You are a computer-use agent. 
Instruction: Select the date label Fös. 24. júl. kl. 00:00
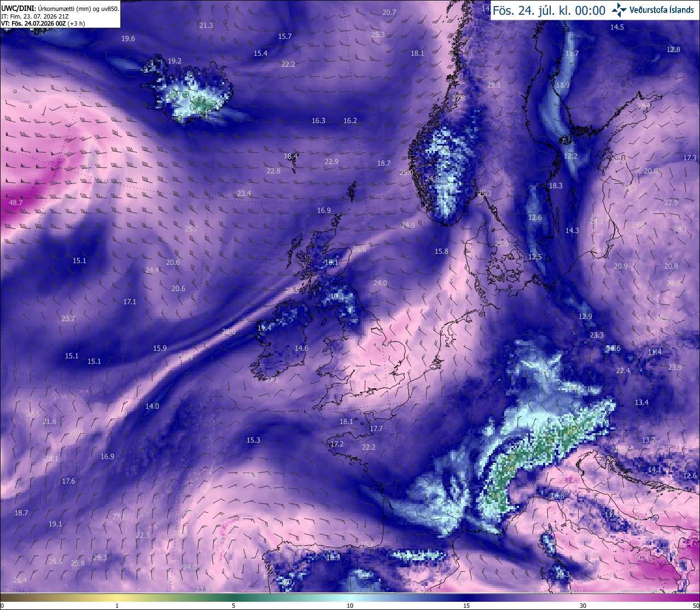point(549,10)
